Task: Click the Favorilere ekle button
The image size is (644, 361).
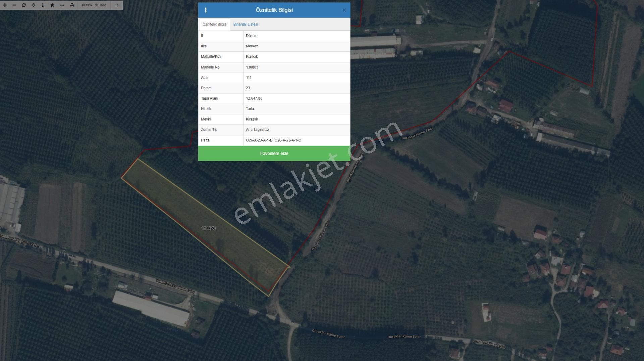Action: 274,153
